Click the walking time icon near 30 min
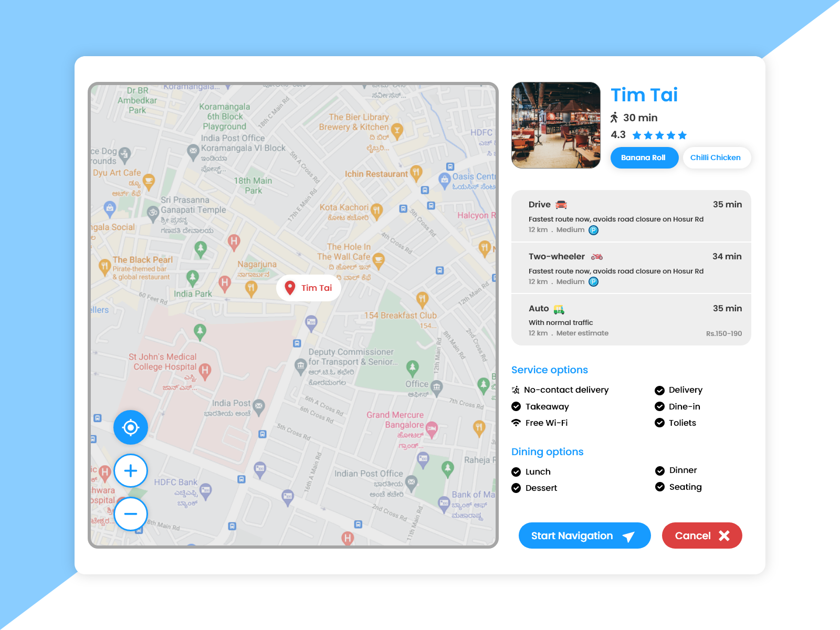Screen dimensions: 840x630 point(615,118)
